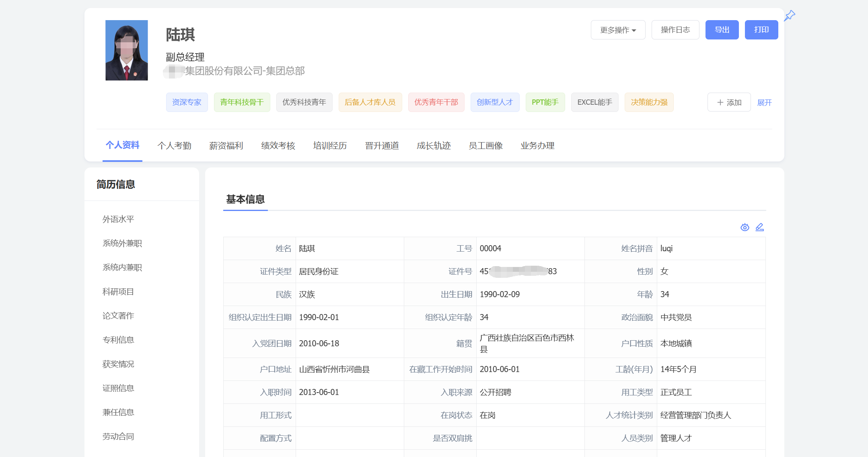This screenshot has height=457, width=868.
Task: Switch to the 业务办理 tab
Action: pos(537,145)
